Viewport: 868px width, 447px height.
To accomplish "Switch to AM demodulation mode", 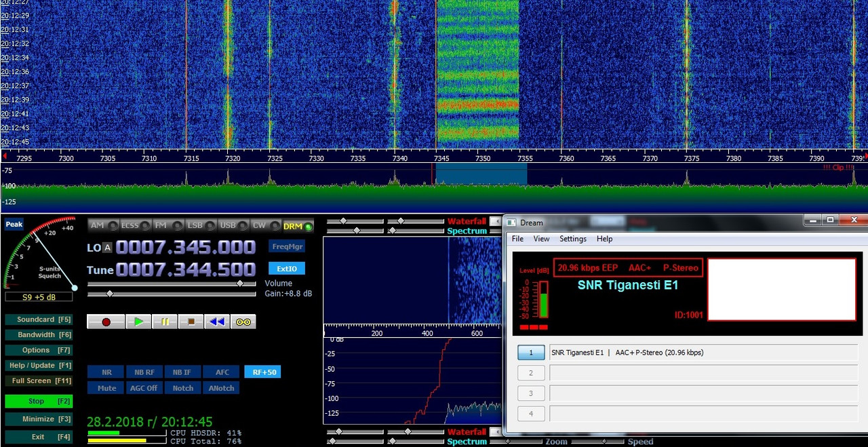I will 103,226.
